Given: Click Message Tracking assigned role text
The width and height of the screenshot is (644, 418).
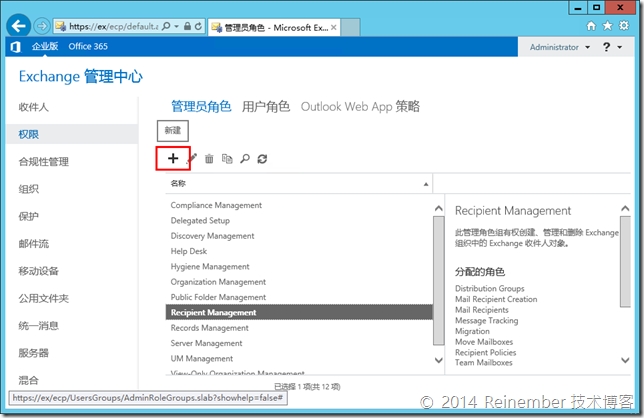Looking at the screenshot, I should [x=487, y=320].
